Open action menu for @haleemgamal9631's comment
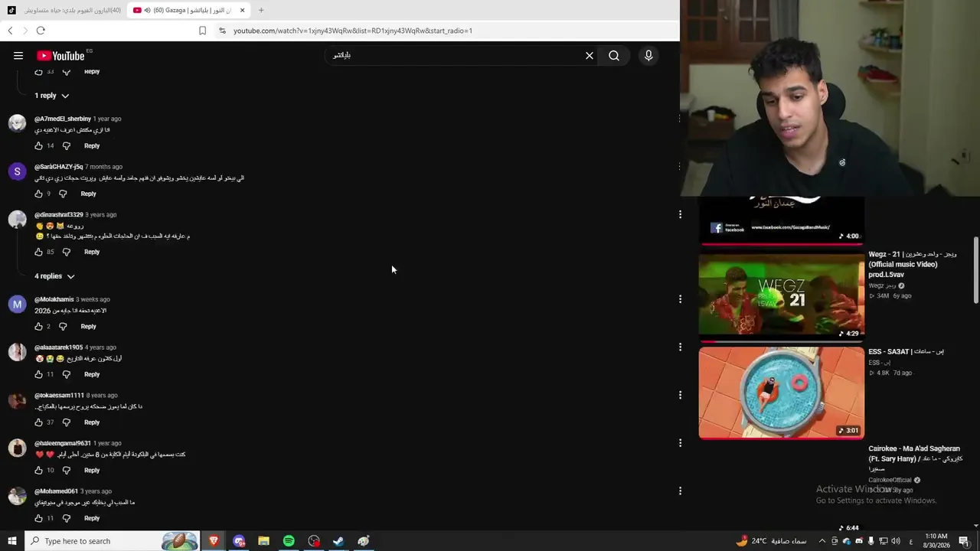The width and height of the screenshot is (980, 551). (x=680, y=442)
